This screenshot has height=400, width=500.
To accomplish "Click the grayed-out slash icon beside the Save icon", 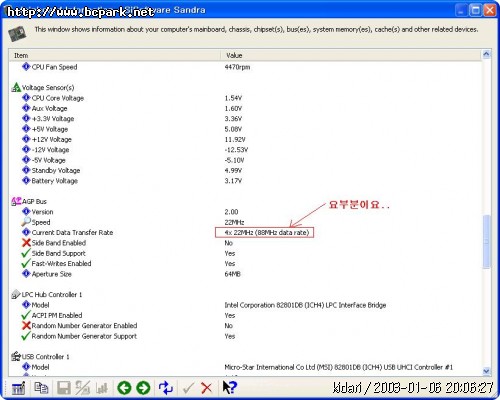I will [82, 388].
